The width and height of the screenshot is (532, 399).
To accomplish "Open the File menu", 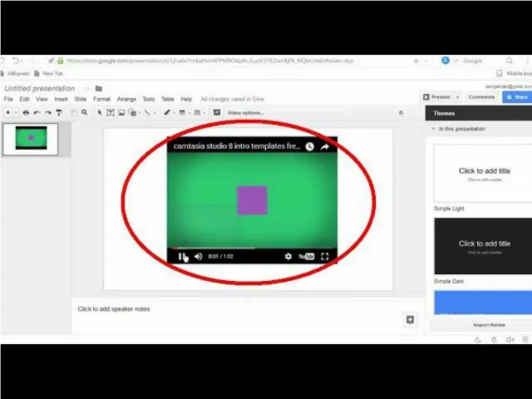I will tap(8, 99).
